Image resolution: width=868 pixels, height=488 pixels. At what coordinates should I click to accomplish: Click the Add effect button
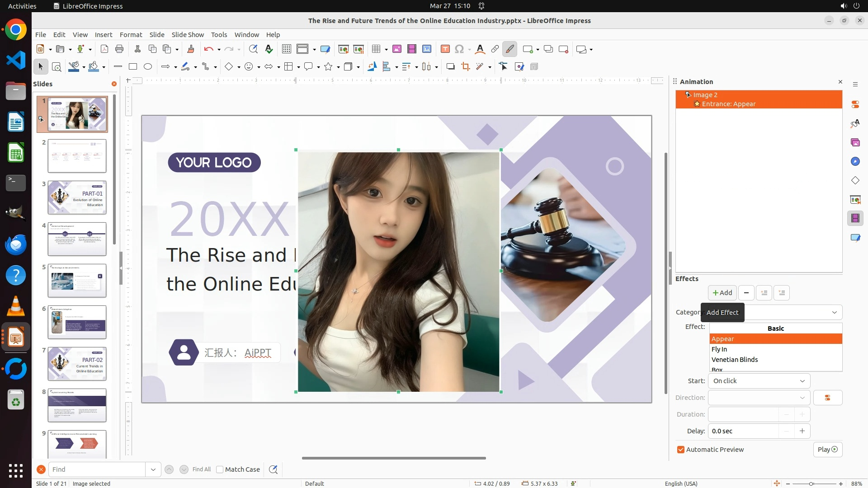coord(722,293)
